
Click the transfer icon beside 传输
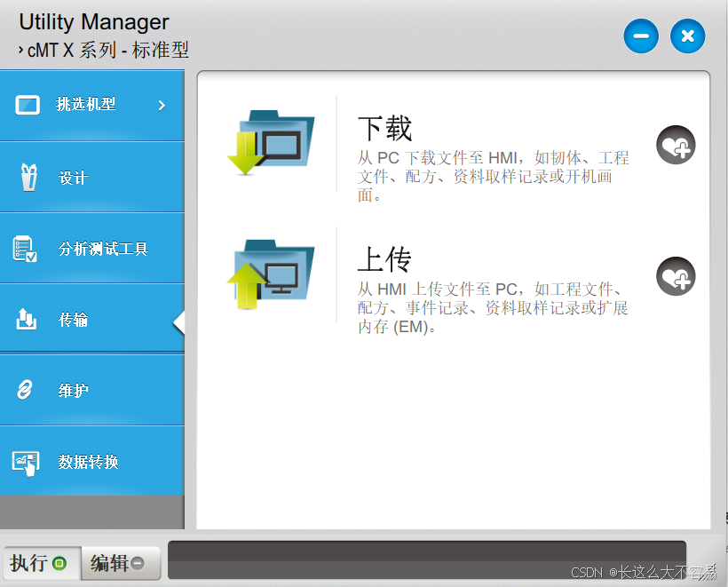[26, 319]
